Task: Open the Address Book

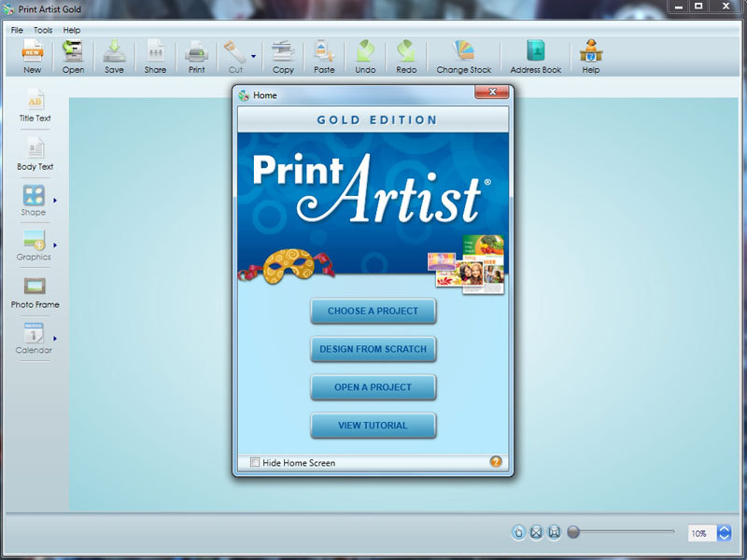Action: coord(535,56)
